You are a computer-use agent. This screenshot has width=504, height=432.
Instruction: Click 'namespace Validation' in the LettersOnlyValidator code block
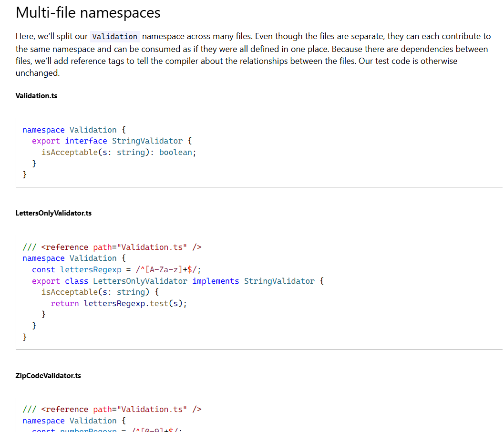point(69,258)
